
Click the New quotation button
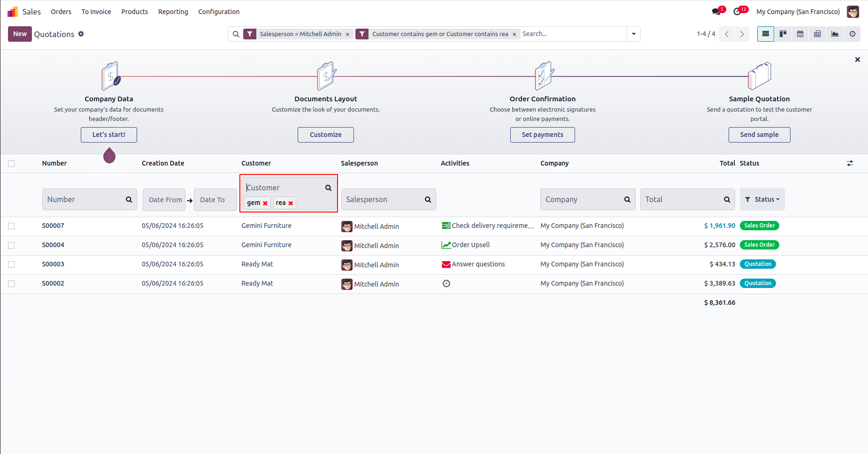(20, 34)
